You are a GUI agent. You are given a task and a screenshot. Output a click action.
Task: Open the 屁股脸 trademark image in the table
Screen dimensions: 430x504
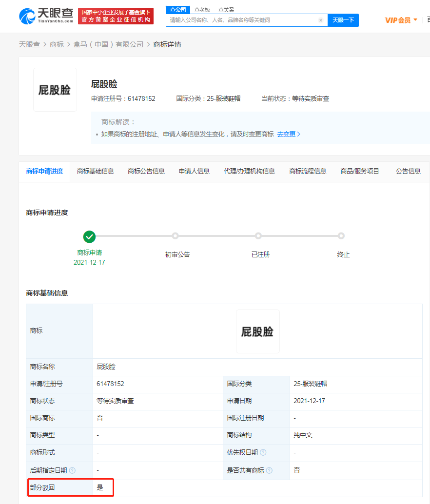coord(258,331)
